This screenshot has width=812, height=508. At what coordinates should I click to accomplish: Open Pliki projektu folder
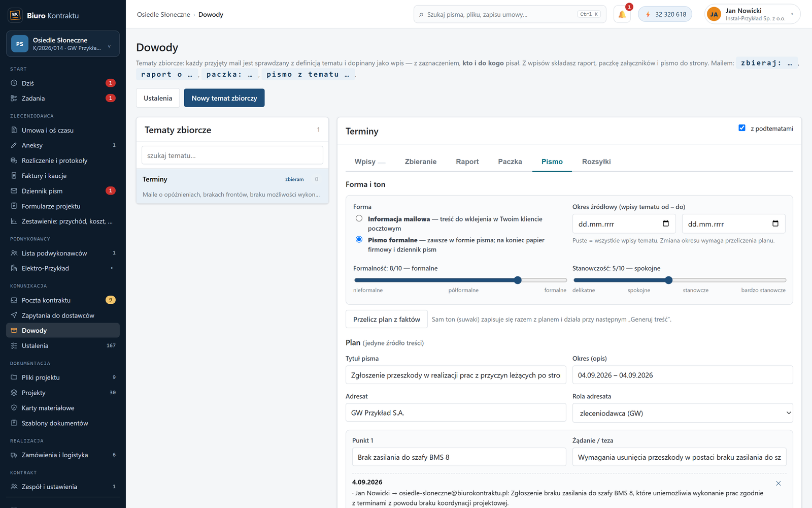[x=63, y=377]
